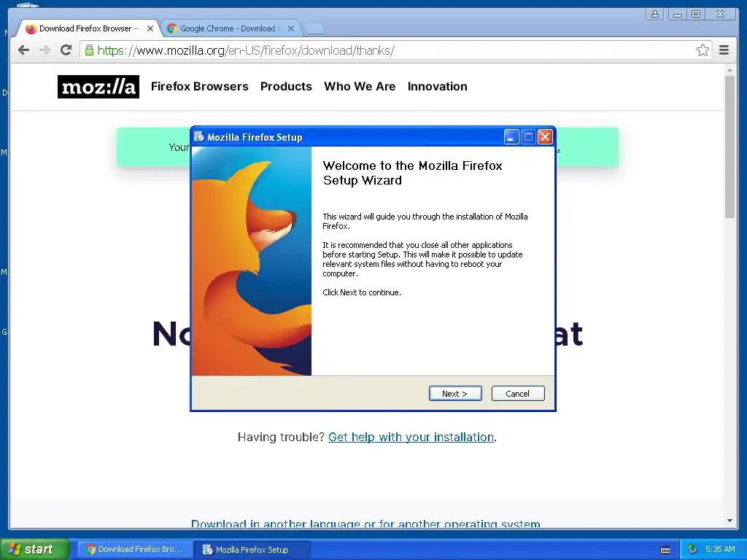This screenshot has height=560, width=747.
Task: Click the vertical scrollbar thumb in Chrome
Action: point(729,147)
